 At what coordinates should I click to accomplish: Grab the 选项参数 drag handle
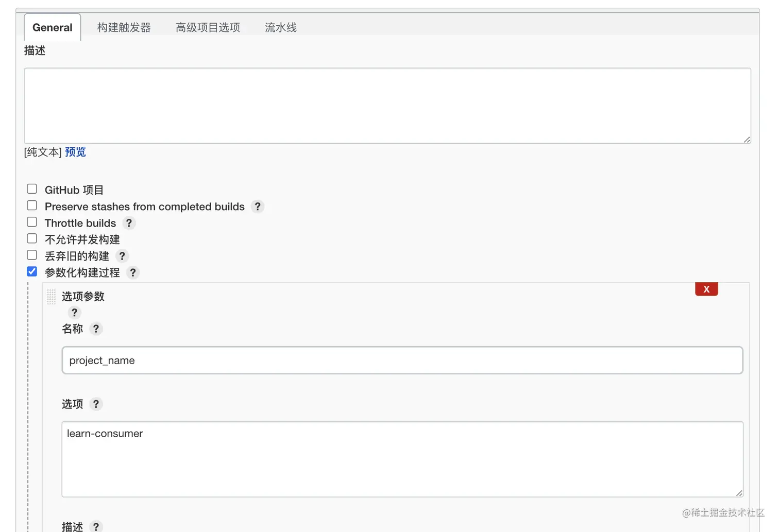pyautogui.click(x=51, y=297)
